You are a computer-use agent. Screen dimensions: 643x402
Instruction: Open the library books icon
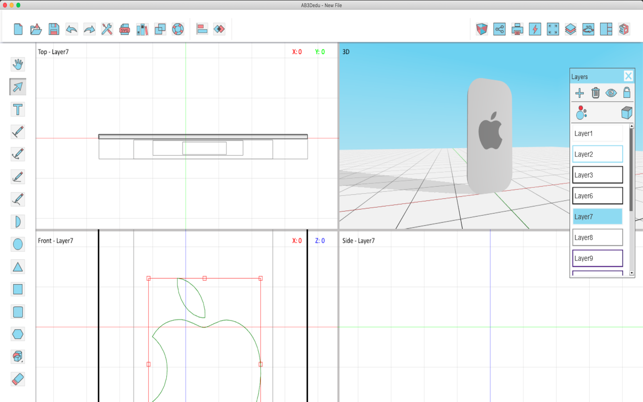click(142, 29)
